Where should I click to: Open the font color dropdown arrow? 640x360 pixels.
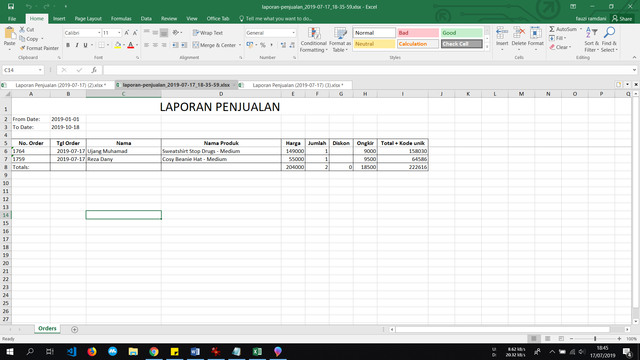137,45
